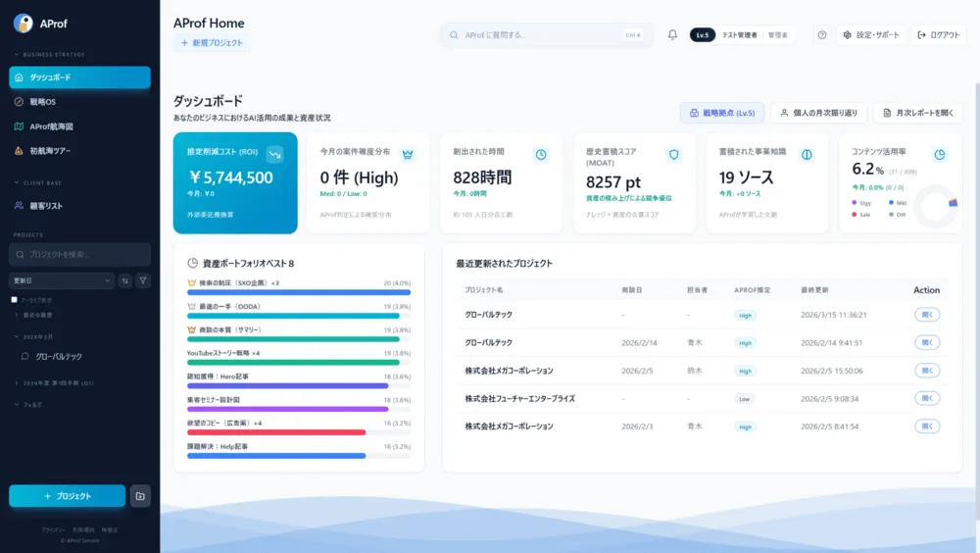Image resolution: width=980 pixels, height=553 pixels.
Task: Open 個人の月次振り返り
Action: [818, 113]
